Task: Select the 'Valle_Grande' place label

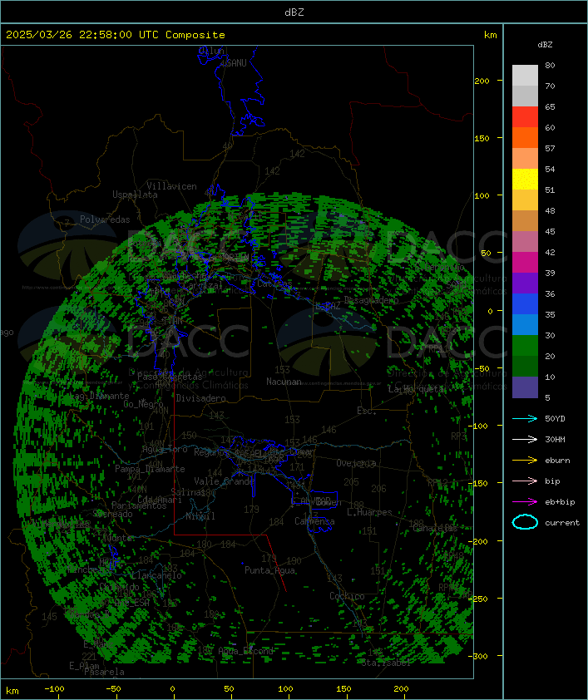Action: click(x=225, y=481)
